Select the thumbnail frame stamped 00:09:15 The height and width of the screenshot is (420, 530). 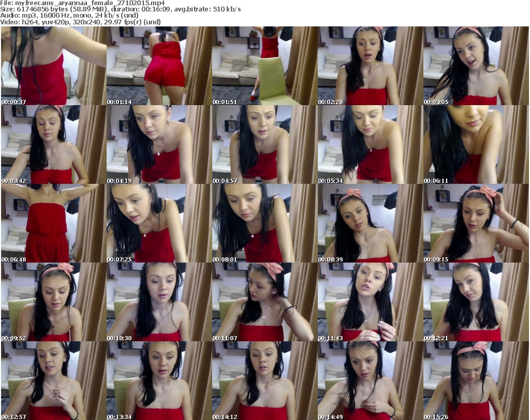[476, 224]
